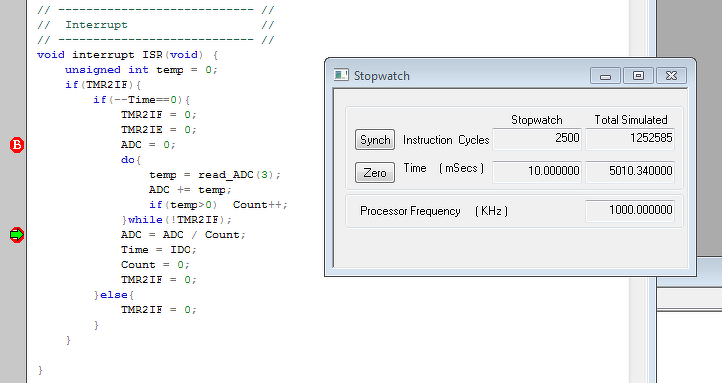Click the line 'void interrupt ISR(void) {'
Viewport: 722px width, 383px height.
click(128, 55)
